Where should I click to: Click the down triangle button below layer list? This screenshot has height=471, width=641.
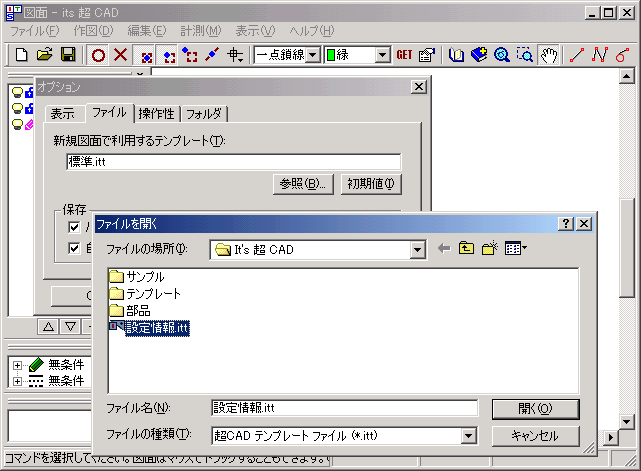(x=70, y=327)
